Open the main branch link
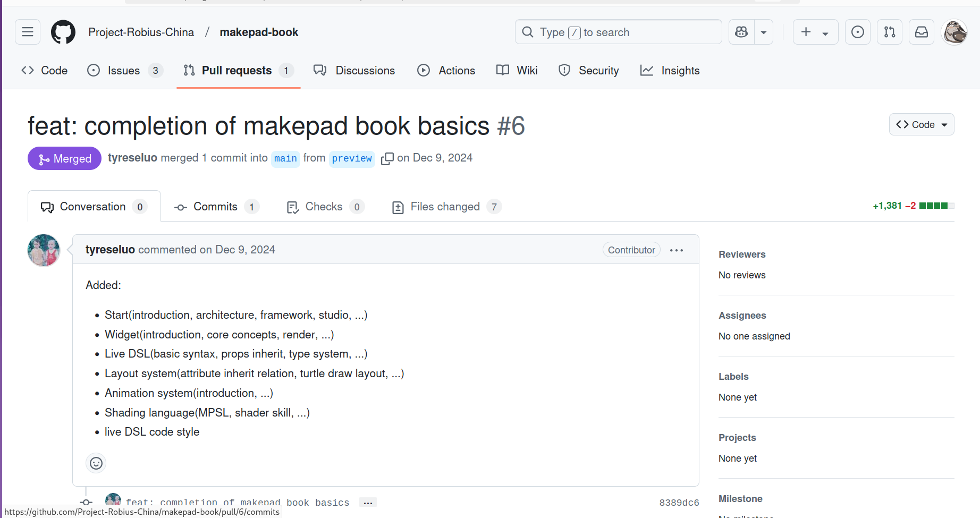The image size is (980, 518). (285, 158)
